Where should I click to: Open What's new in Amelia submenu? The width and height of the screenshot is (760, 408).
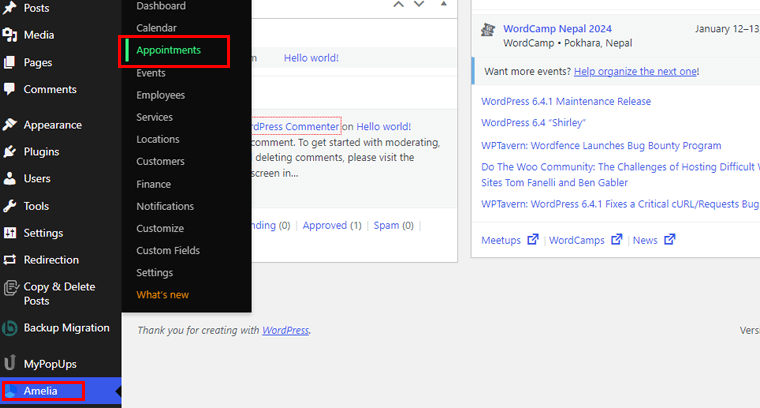162,295
